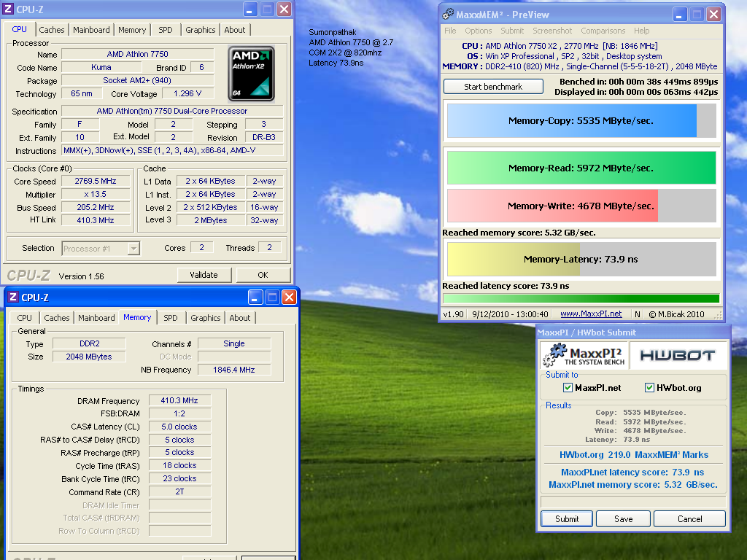Screen dimensions: 747x560
Task: Click the CPU-Z title icon in lower window
Action: click(x=13, y=297)
